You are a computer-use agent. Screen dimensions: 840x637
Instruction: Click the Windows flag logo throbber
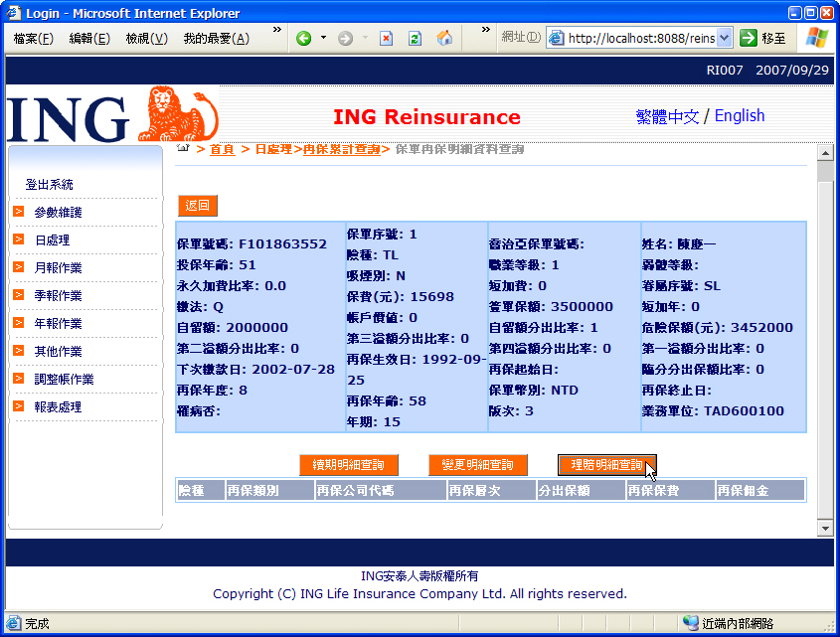(x=816, y=38)
